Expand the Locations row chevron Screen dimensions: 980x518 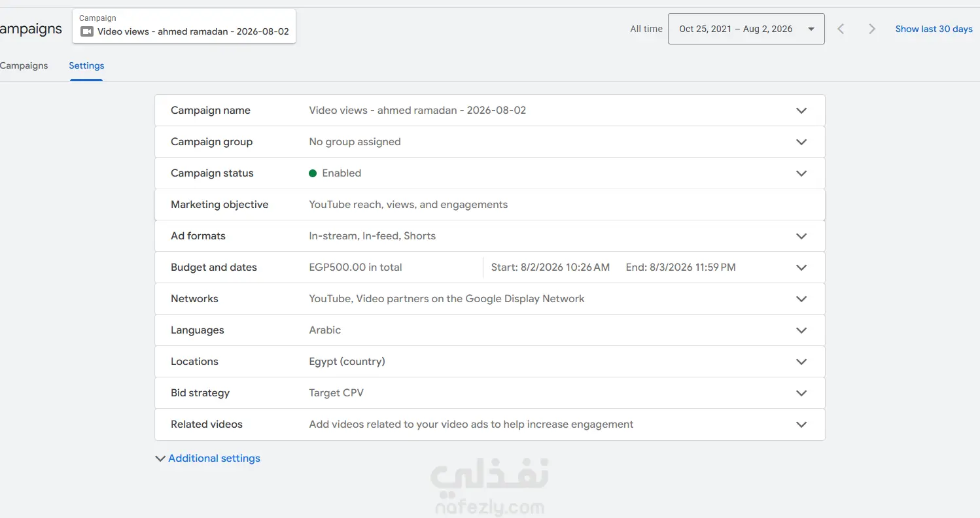pos(801,362)
